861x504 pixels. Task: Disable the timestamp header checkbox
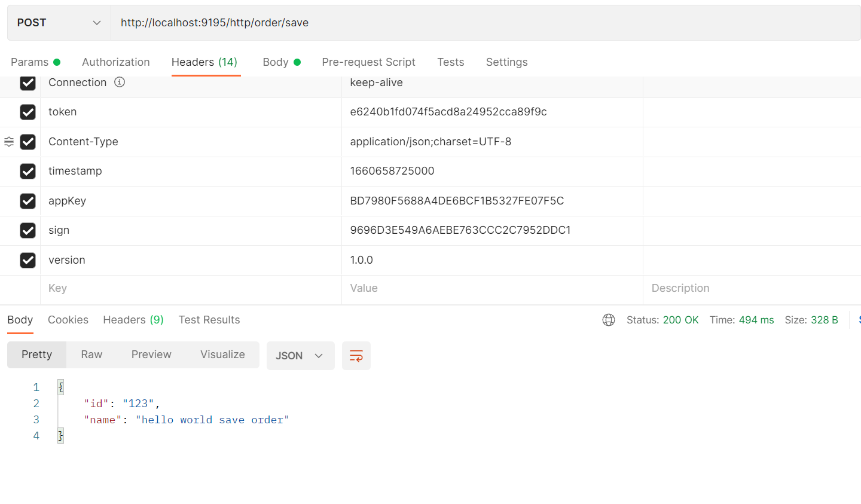28,172
